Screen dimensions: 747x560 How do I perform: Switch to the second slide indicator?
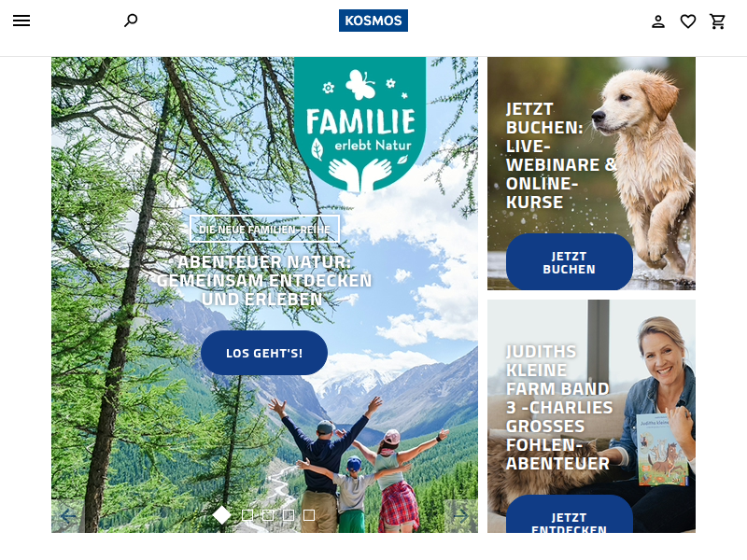[x=247, y=515]
